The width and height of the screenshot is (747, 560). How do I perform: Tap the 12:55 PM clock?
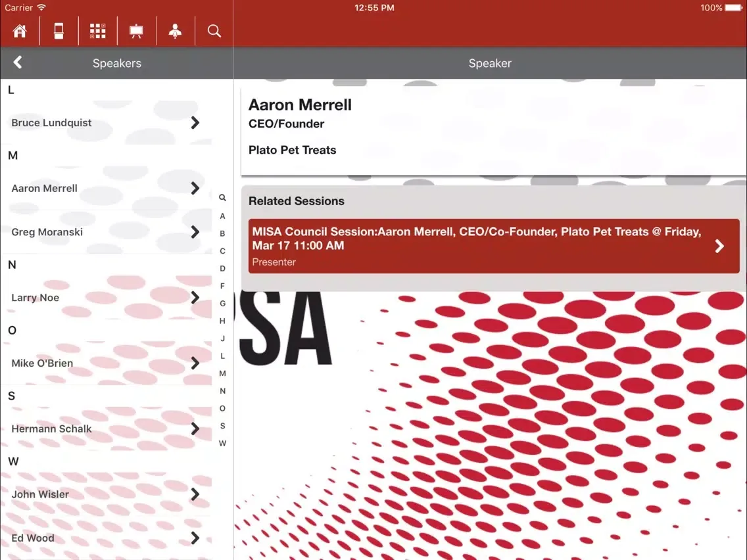click(x=374, y=8)
